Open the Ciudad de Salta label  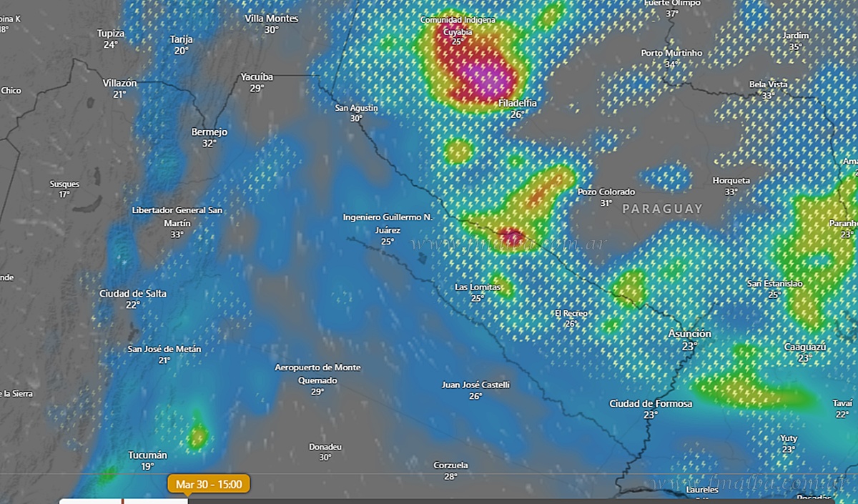(133, 294)
